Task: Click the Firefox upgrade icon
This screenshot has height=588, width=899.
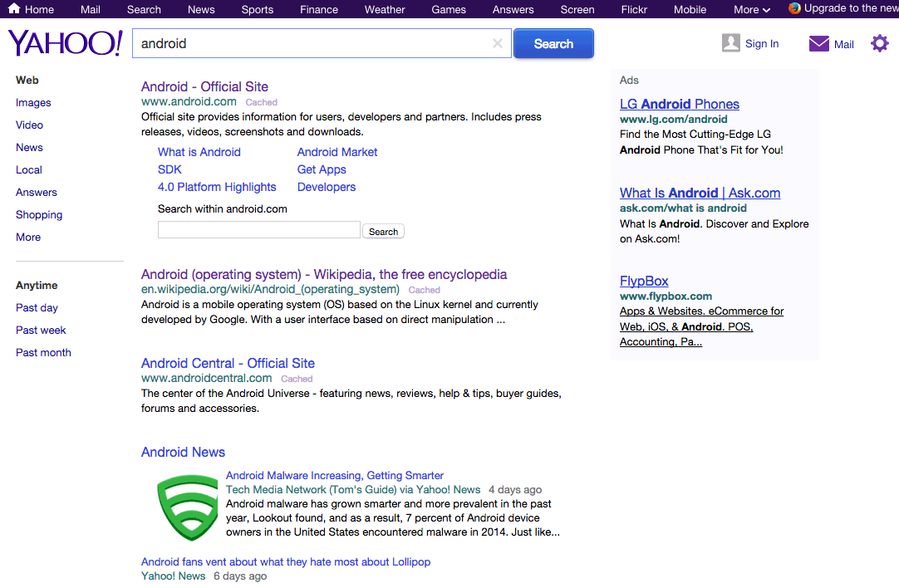Action: coord(794,8)
